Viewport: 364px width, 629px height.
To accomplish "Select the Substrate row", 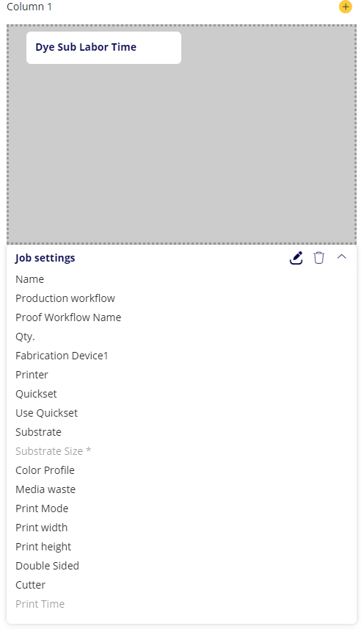I will 38,432.
